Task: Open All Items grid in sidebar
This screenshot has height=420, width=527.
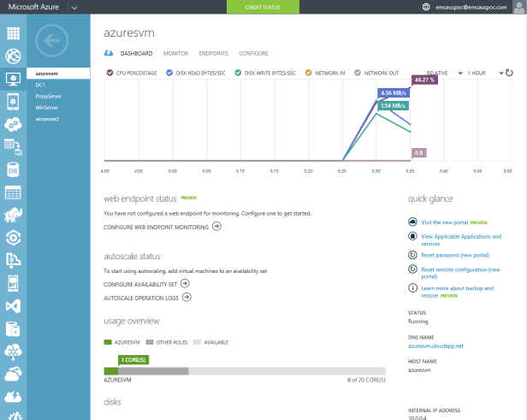Action: [14, 34]
